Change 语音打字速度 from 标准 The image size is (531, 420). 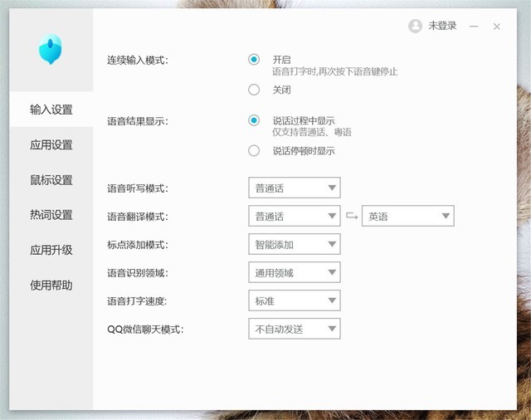[294, 300]
